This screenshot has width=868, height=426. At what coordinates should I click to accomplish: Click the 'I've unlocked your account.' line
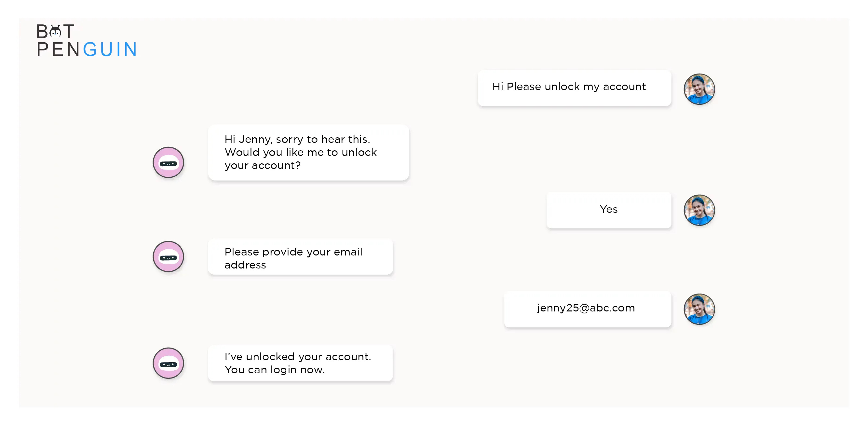pyautogui.click(x=298, y=357)
